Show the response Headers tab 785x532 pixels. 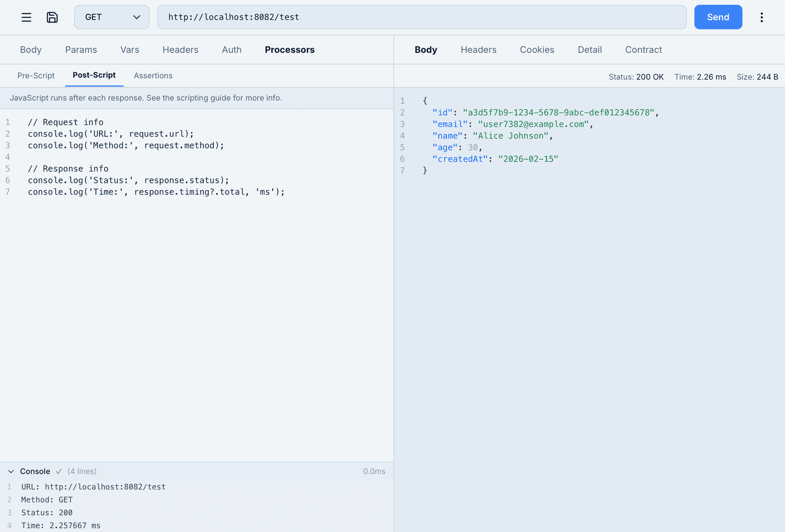click(478, 50)
